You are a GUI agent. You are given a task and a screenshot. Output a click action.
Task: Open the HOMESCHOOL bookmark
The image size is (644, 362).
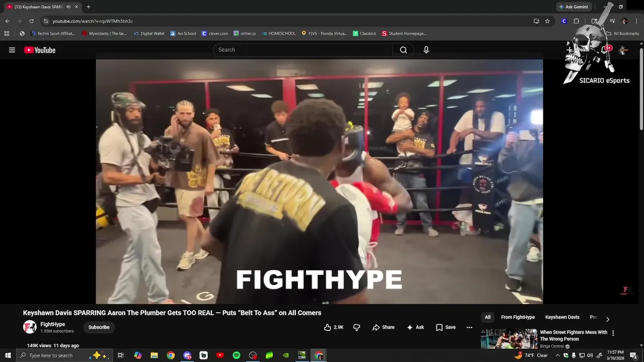pyautogui.click(x=279, y=34)
